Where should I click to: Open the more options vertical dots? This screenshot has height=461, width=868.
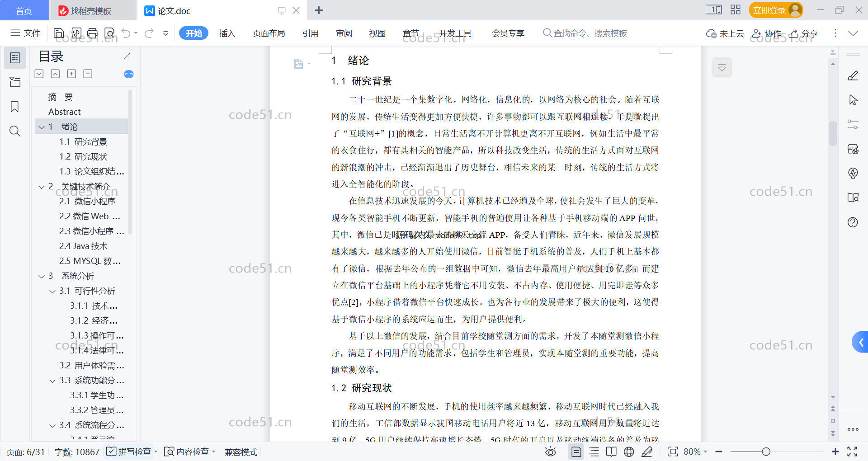835,33
